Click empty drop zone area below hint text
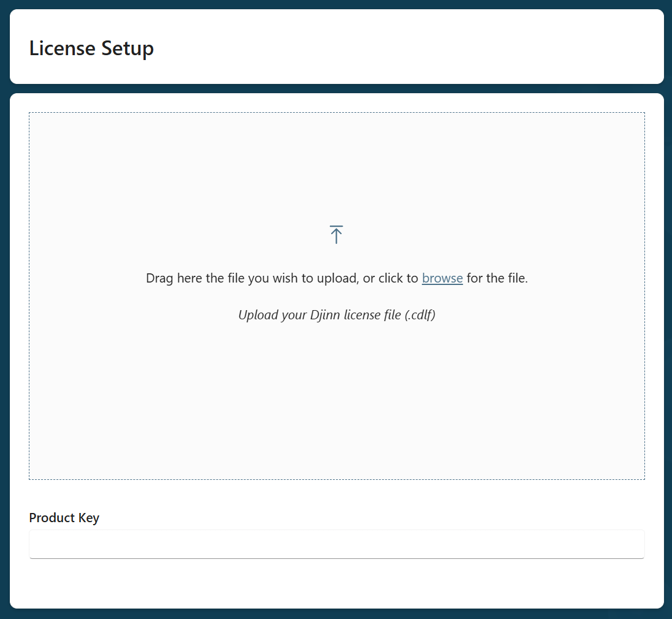 tap(336, 398)
